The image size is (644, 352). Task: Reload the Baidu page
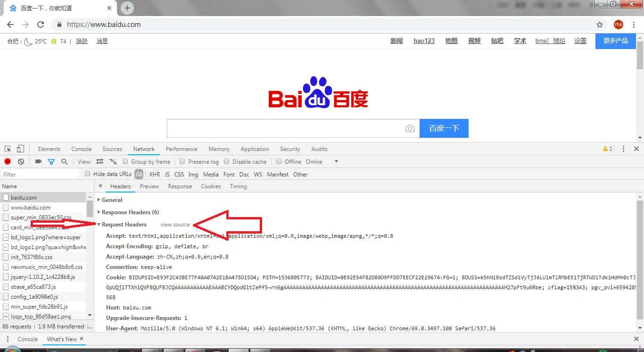(41, 25)
